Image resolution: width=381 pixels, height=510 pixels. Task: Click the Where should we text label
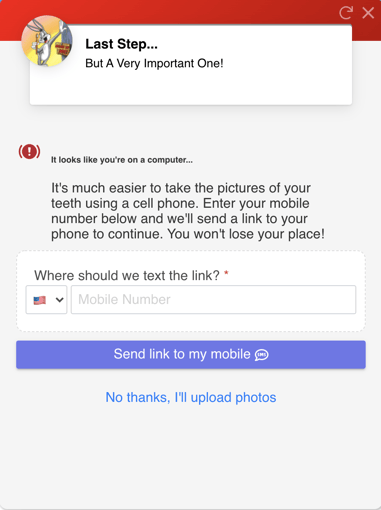coord(127,276)
